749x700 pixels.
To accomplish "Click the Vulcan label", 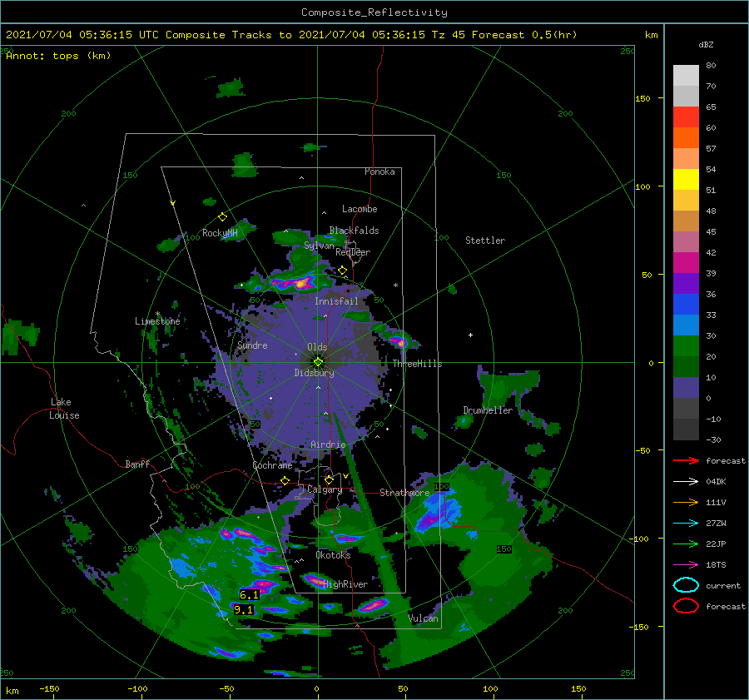I will coord(423,618).
